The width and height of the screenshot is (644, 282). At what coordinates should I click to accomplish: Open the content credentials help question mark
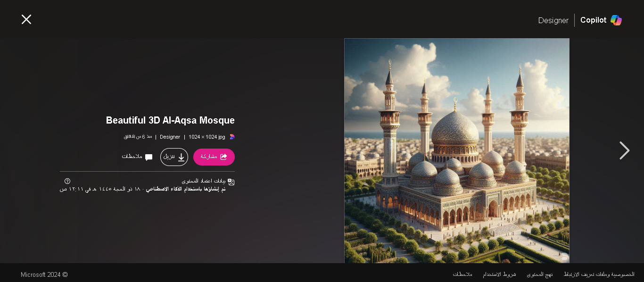(67, 181)
